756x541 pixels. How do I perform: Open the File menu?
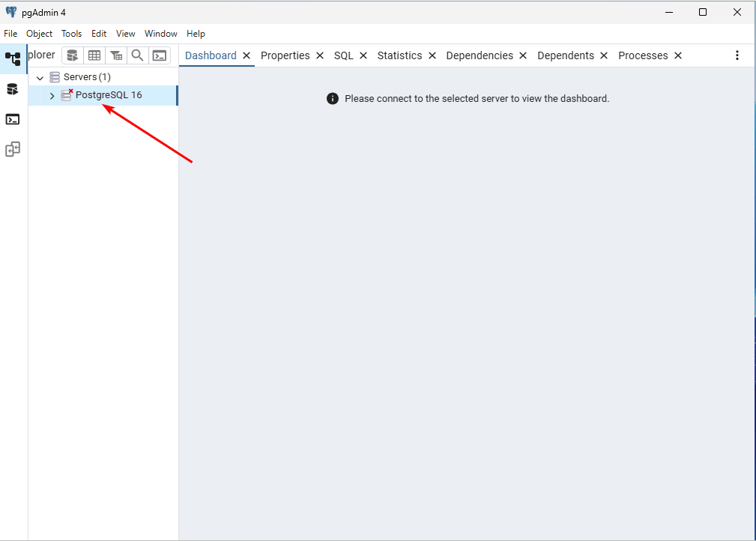coord(10,34)
